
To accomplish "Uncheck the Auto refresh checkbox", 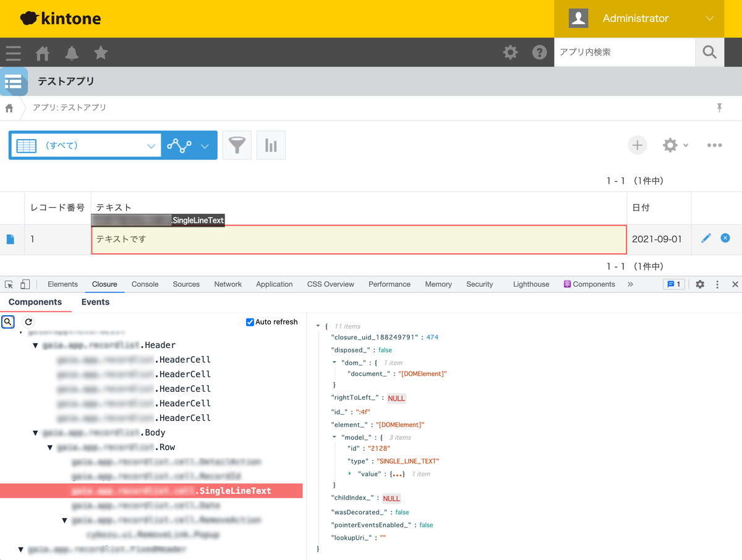I will 250,321.
